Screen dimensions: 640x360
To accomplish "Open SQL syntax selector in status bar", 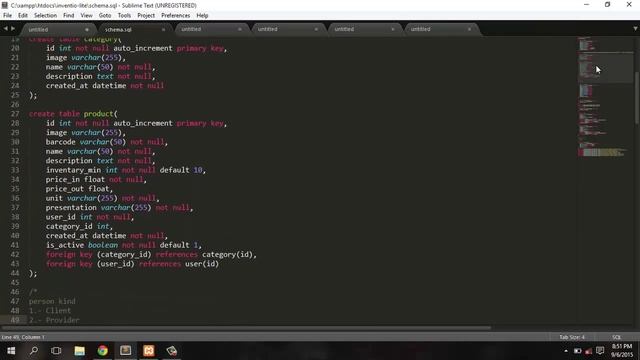I will [616, 337].
